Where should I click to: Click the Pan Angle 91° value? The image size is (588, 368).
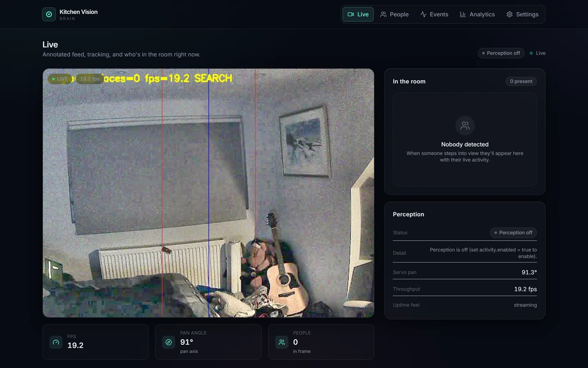click(x=187, y=342)
